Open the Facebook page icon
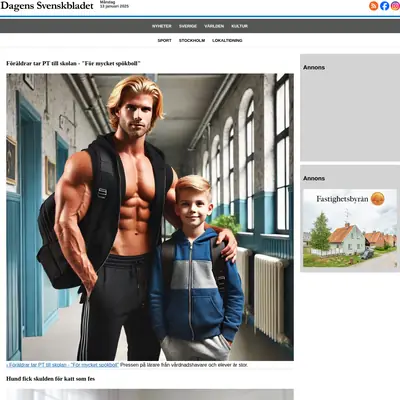 pyautogui.click(x=385, y=6)
